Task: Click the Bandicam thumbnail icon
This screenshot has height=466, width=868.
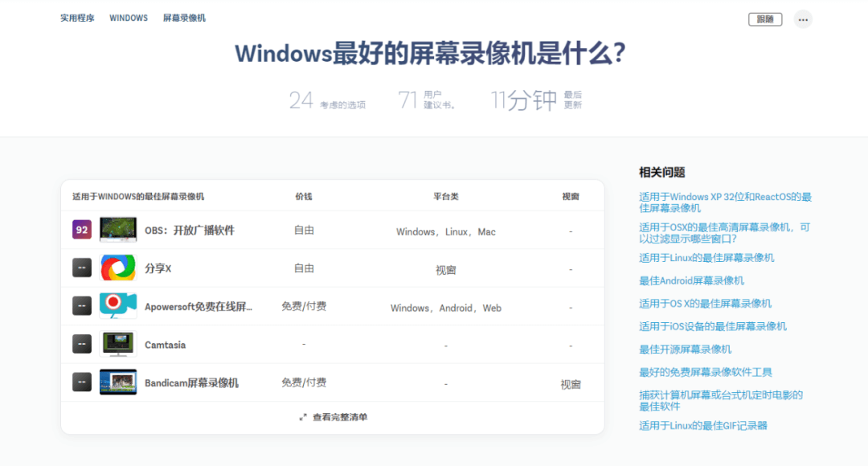Action: click(x=118, y=382)
